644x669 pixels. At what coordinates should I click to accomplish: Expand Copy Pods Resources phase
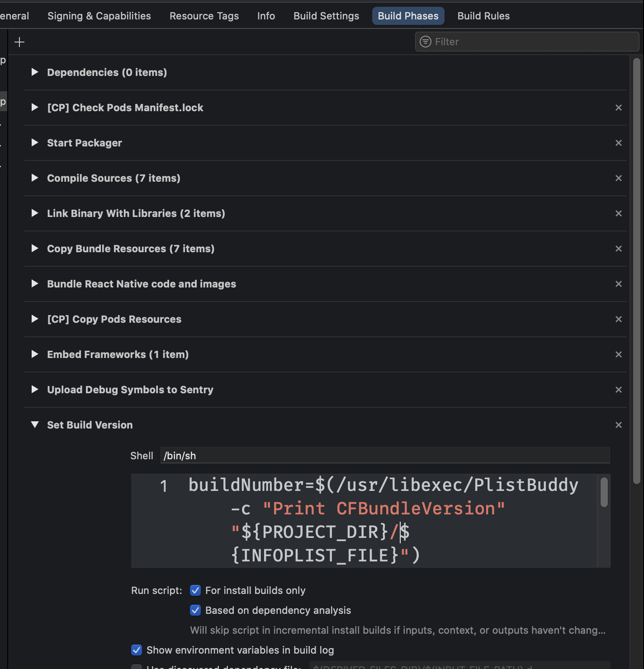coord(35,319)
